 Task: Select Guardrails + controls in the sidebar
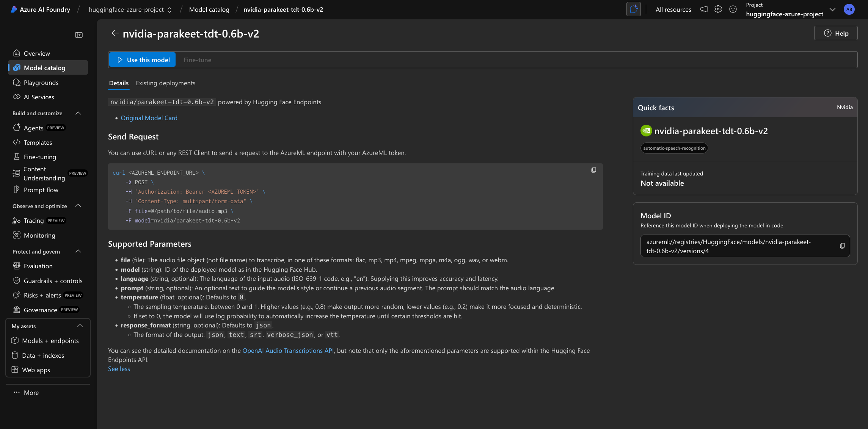point(53,281)
